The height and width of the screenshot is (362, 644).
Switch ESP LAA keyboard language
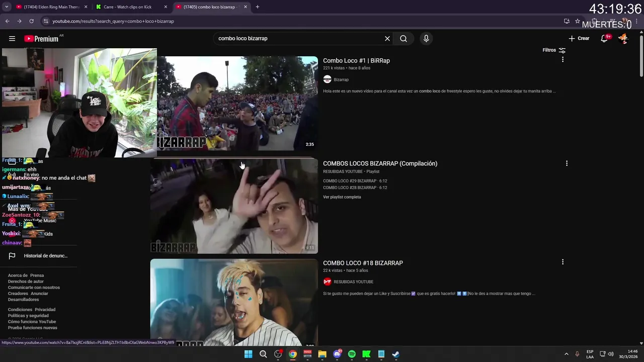pos(590,354)
